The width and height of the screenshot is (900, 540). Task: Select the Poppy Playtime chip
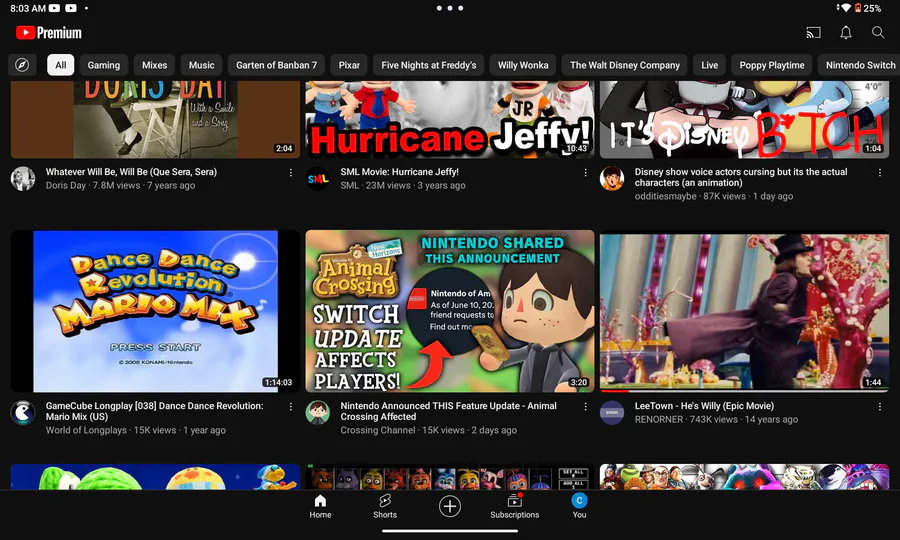click(x=771, y=65)
